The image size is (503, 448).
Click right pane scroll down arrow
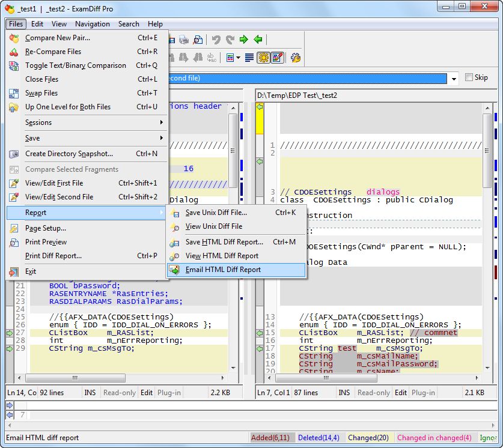tap(487, 368)
